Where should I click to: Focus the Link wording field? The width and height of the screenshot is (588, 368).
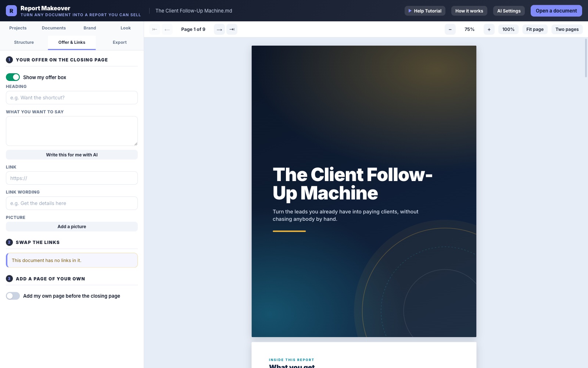click(x=72, y=203)
